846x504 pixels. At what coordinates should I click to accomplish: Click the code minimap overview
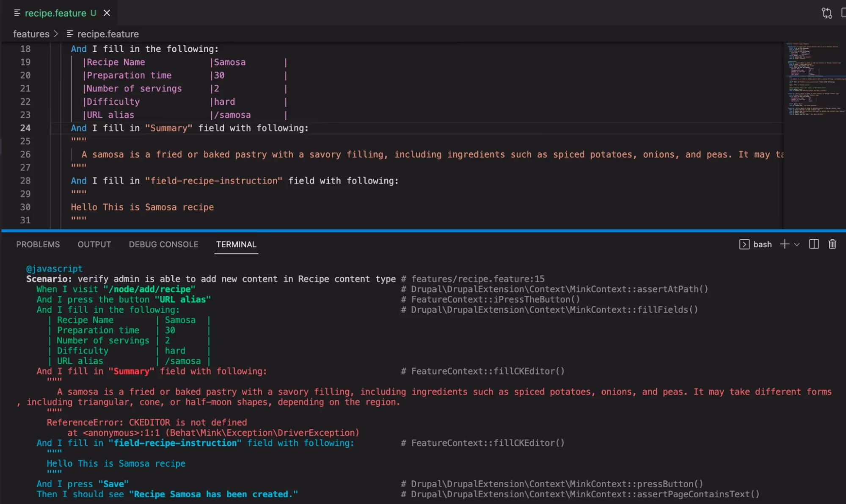815,79
